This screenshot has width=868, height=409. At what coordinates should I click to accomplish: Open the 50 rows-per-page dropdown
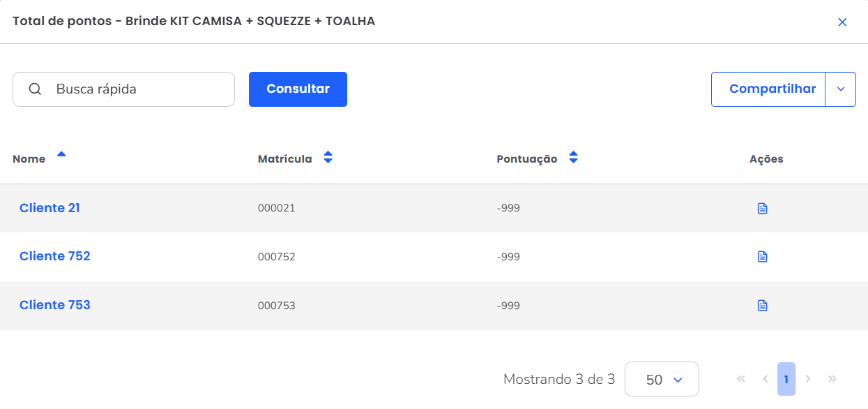point(662,380)
